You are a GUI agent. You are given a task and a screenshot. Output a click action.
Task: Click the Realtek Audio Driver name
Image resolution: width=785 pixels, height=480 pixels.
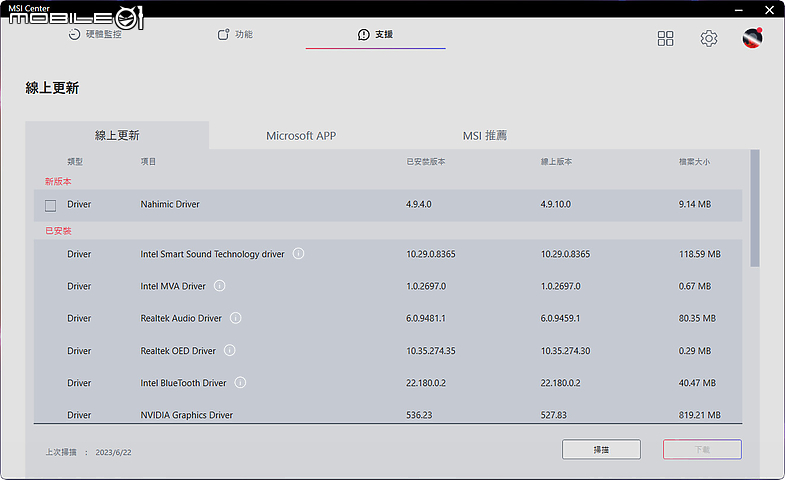tap(181, 318)
